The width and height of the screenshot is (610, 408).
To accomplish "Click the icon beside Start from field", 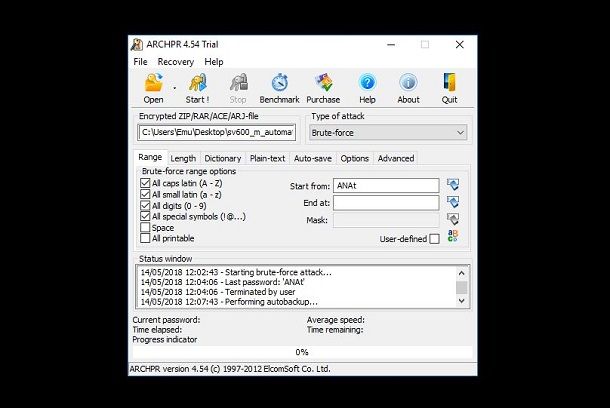I will click(x=453, y=184).
